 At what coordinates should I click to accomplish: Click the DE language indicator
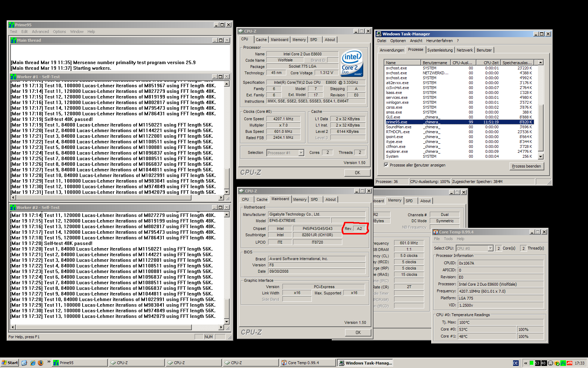point(516,363)
